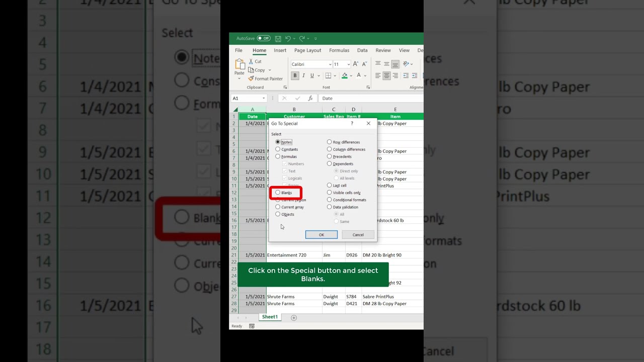The width and height of the screenshot is (644, 362).
Task: Turn on the AutoSave toggle
Action: [264, 39]
